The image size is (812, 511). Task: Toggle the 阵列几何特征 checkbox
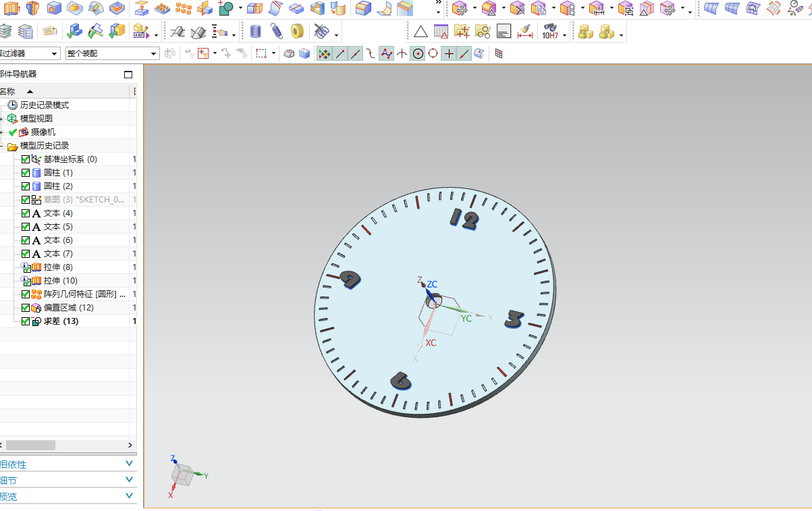pos(26,294)
